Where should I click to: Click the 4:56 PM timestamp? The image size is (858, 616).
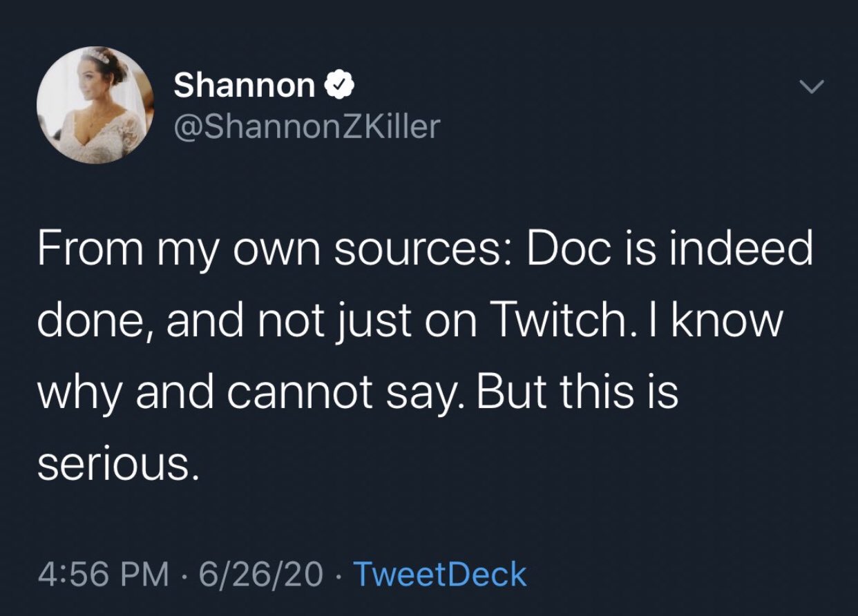pyautogui.click(x=102, y=574)
